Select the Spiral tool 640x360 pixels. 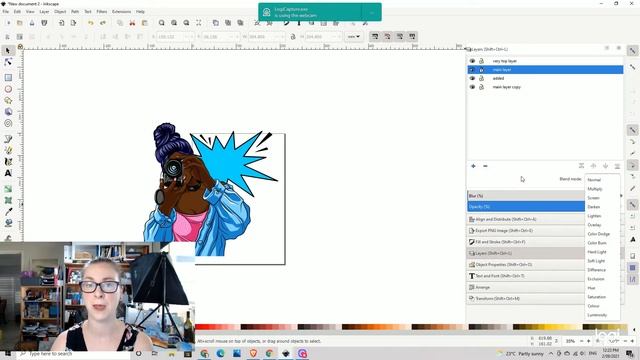8,123
